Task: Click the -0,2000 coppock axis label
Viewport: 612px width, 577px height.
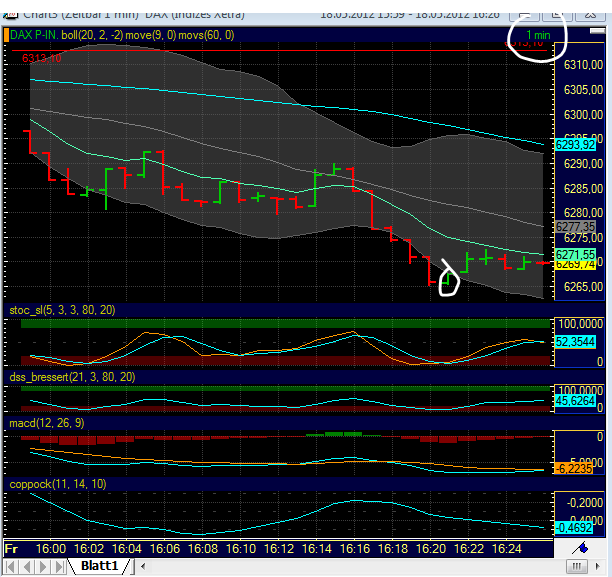Action: 584,502
